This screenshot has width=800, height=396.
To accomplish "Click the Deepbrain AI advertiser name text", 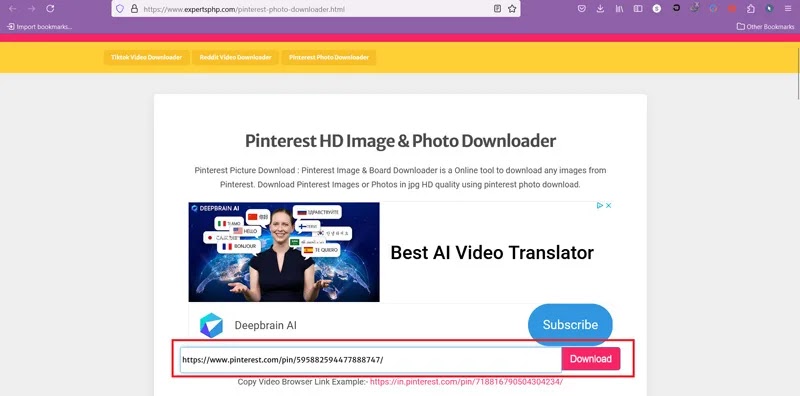I will pos(265,326).
